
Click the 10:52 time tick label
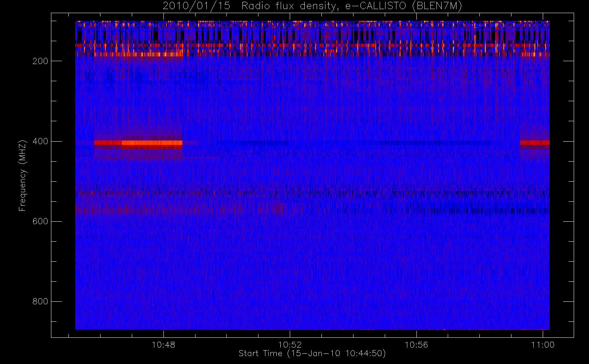(290, 345)
